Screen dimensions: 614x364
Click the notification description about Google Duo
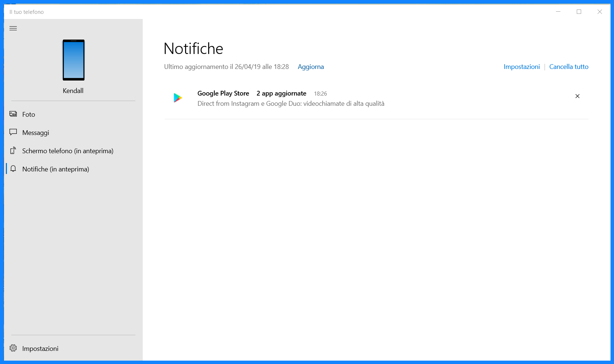pyautogui.click(x=291, y=104)
